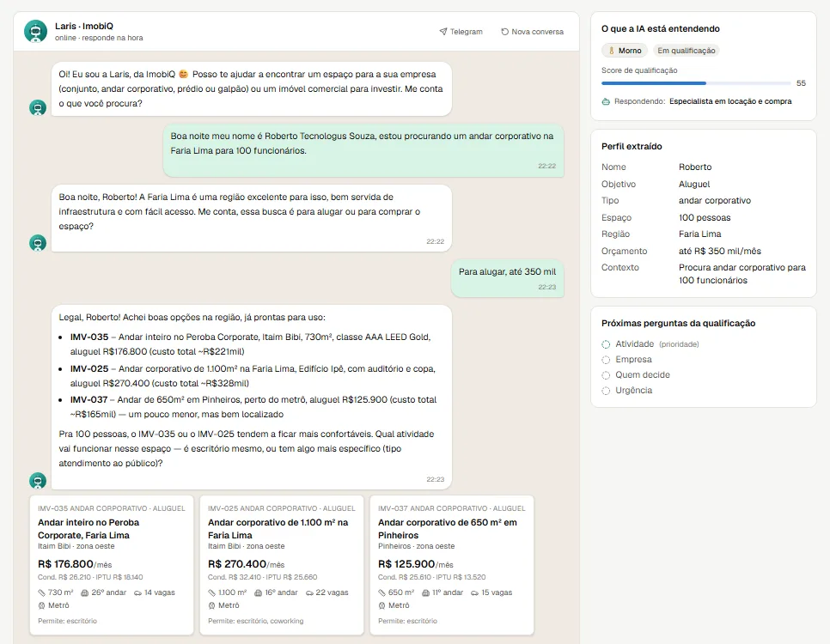Click the R$ 270.400/mês price
830x644 pixels.
[246, 564]
